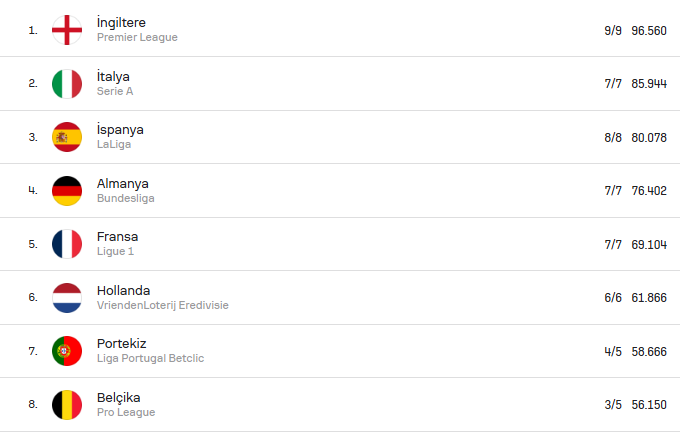Click the Bundesliga league name
Screen dimensions: 680x433
[125, 198]
